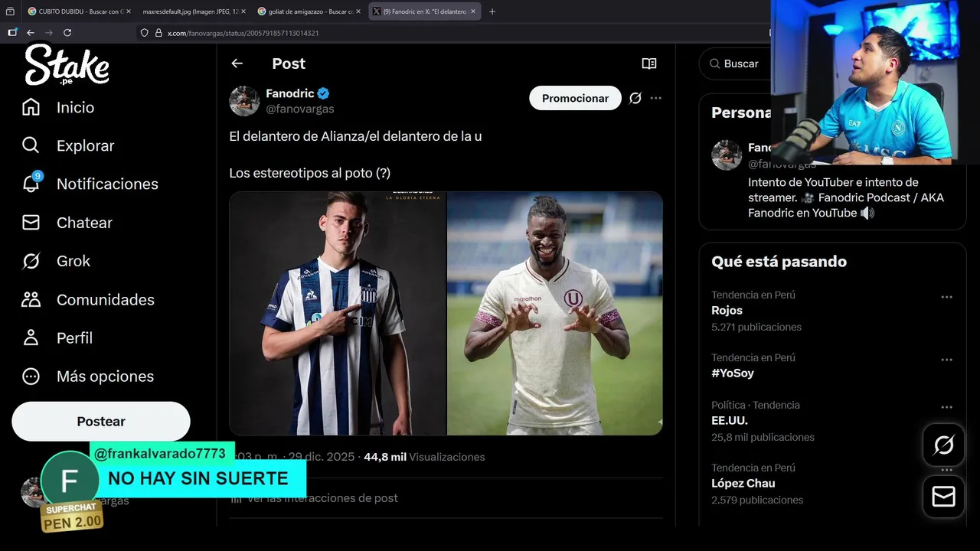Open options for Rojos trend
Viewport: 980px width, 551px height.
(x=946, y=297)
